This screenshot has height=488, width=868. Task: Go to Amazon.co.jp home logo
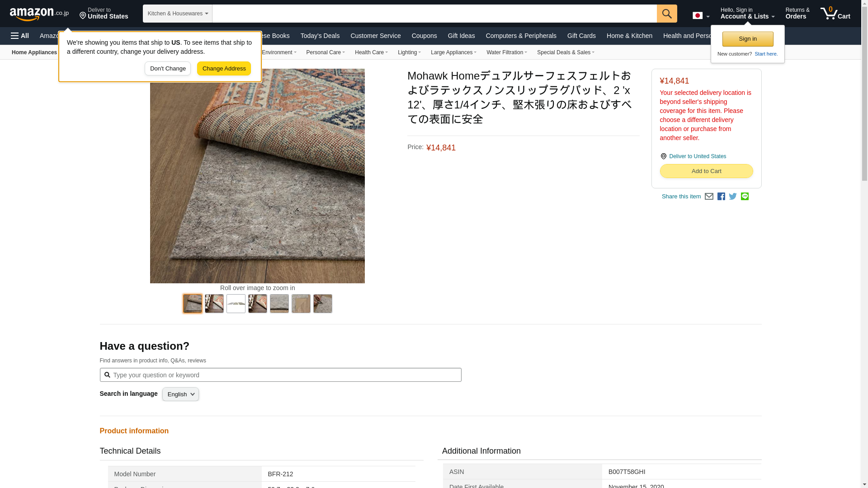click(x=39, y=14)
